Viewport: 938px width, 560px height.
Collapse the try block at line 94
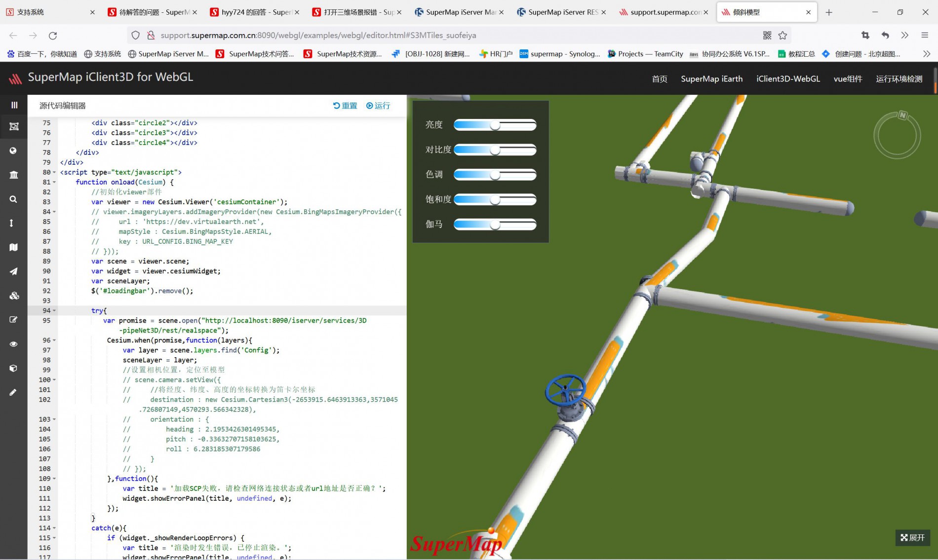click(54, 310)
